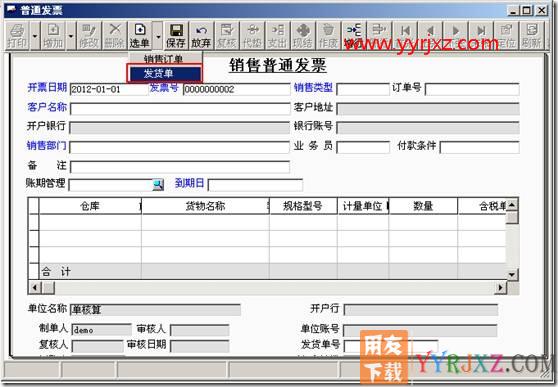Click the 备注 input field
558x387 pixels.
(180, 167)
